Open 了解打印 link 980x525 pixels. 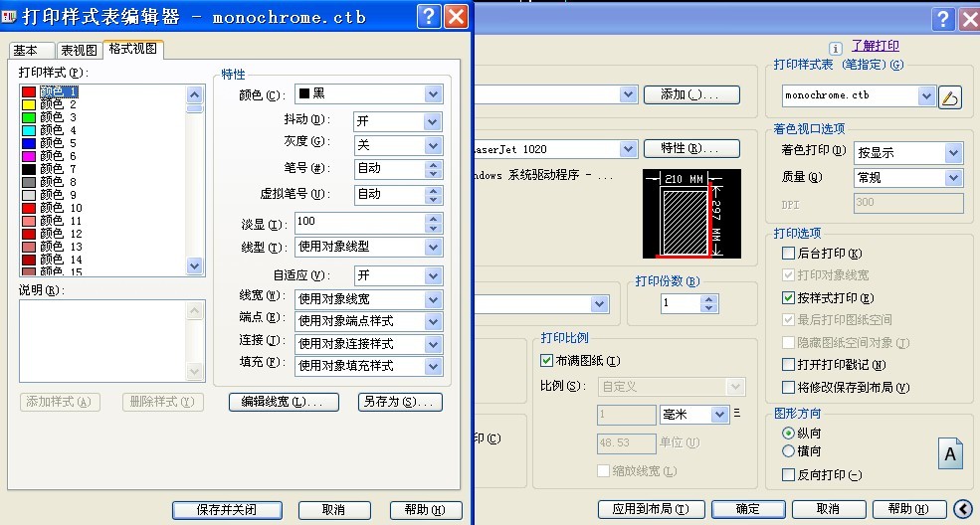point(875,46)
